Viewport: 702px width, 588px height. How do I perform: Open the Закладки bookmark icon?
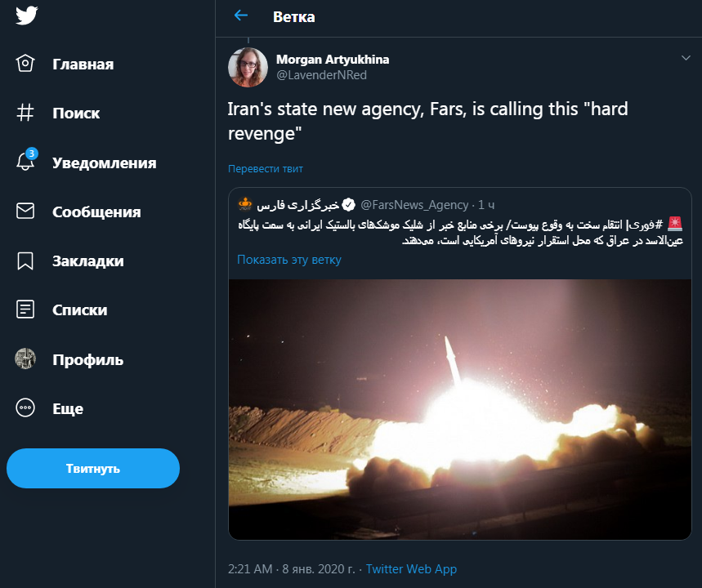click(25, 261)
